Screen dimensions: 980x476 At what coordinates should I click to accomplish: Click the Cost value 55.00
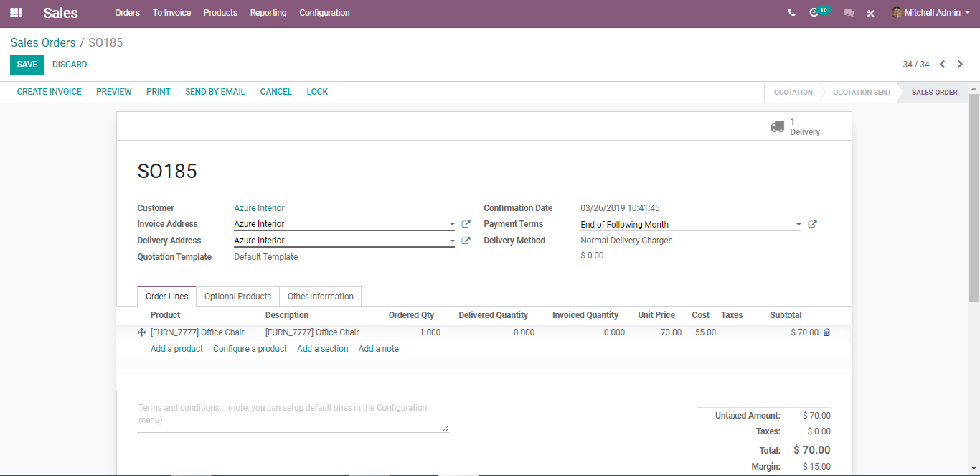705,332
